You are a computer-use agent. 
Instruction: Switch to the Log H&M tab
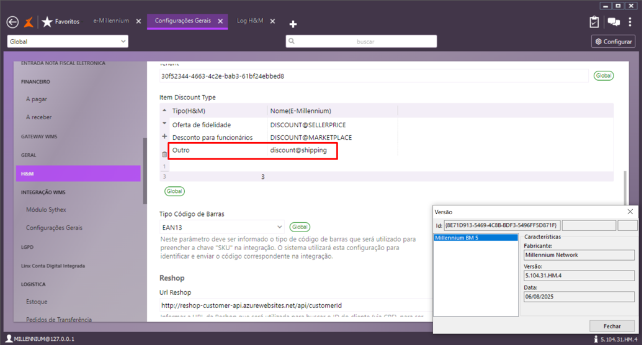pyautogui.click(x=249, y=21)
